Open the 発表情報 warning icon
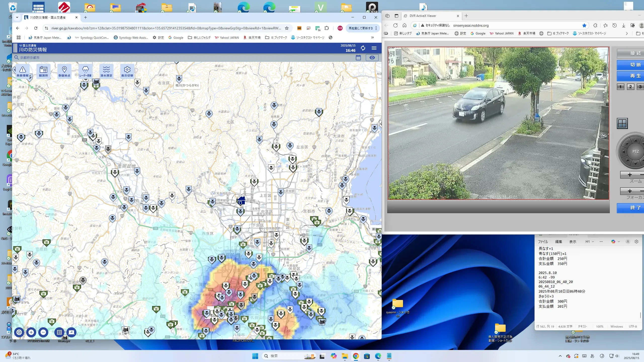Screen dimensions: 644x362 pyautogui.click(x=23, y=71)
